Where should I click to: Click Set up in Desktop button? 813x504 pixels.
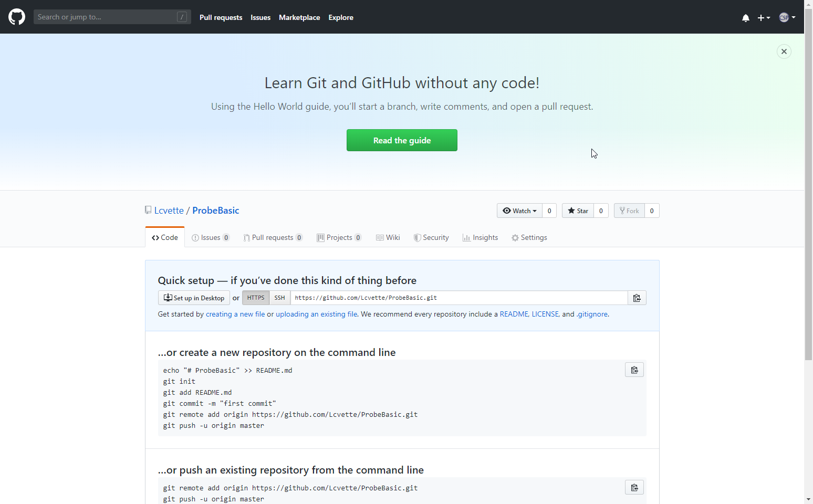(194, 298)
